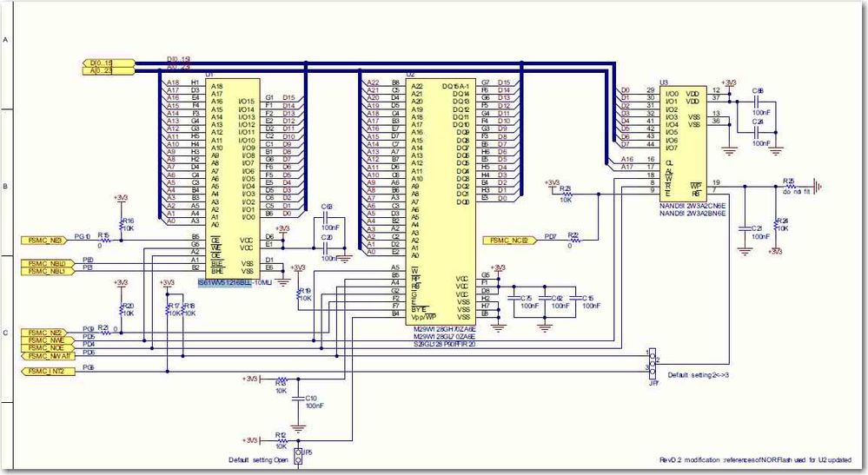Viewport: 868px width, 475px height.
Task: Click the D[0..15] bus port
Action: [109, 63]
